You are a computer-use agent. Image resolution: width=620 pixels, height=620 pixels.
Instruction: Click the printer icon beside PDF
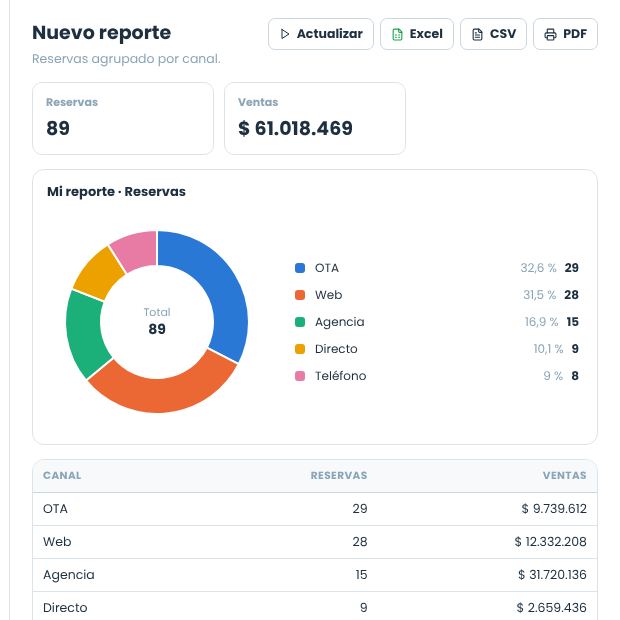click(550, 34)
